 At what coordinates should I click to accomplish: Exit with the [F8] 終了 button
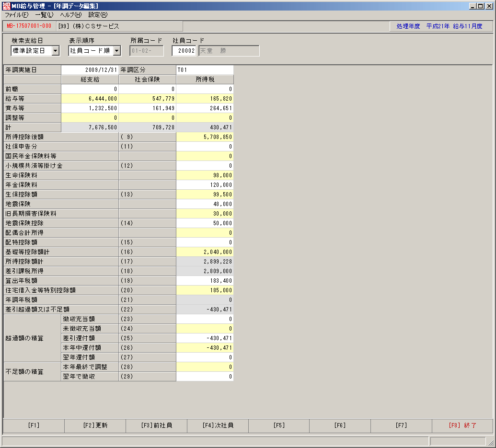pyautogui.click(x=462, y=425)
